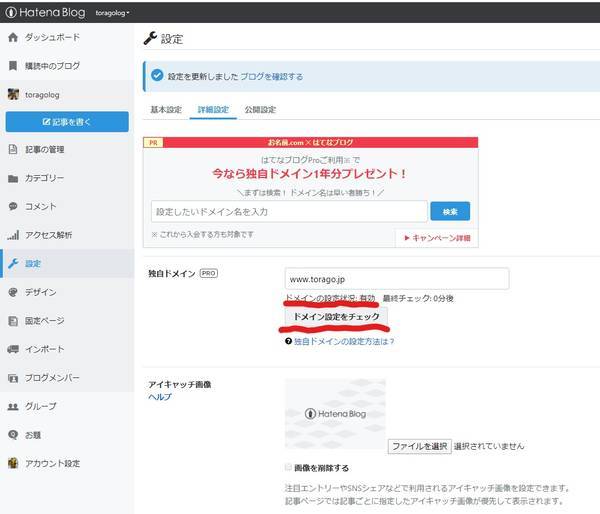Viewport: 600px width, 514px height.
Task: Switch to the 基本設定 tab
Action: [166, 109]
